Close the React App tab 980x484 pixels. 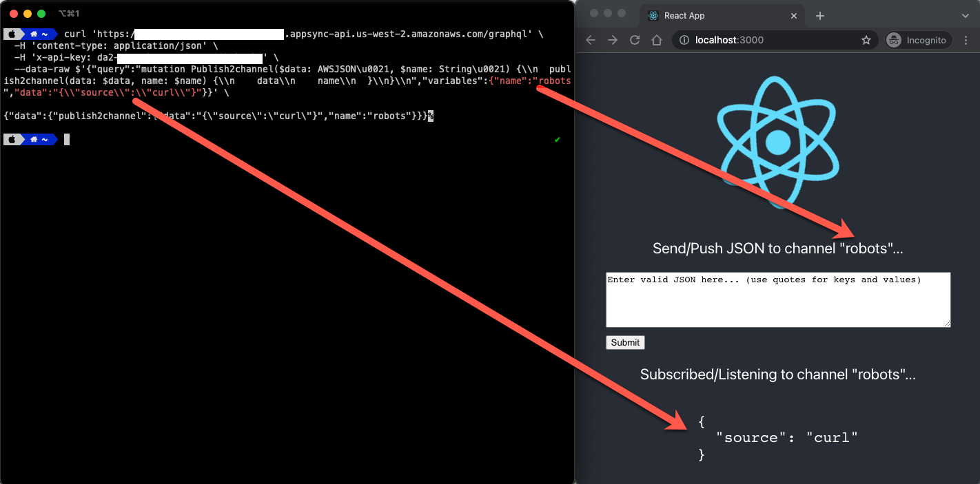[x=794, y=15]
